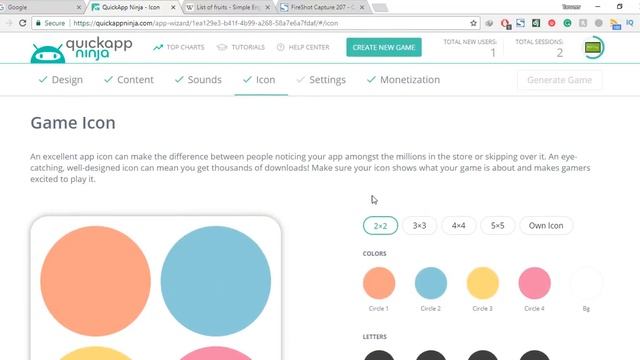Pick the yellow Circle 3 color swatch
Image resolution: width=640 pixels, height=360 pixels.
[x=482, y=283]
